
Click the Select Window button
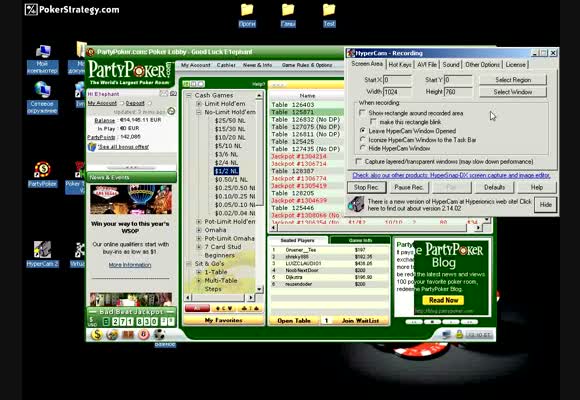tap(513, 92)
